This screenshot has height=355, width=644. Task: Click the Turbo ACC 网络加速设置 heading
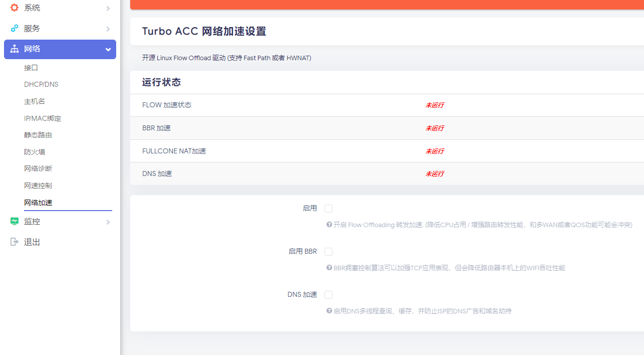[204, 31]
